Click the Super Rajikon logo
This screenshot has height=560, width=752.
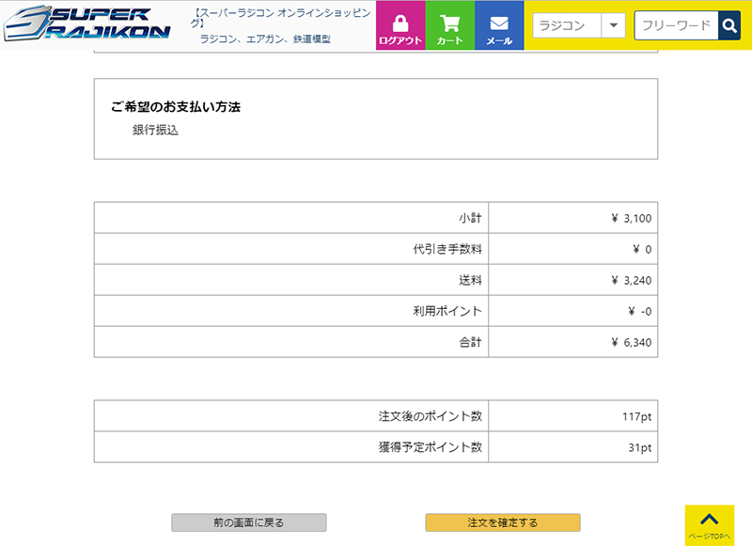86,24
